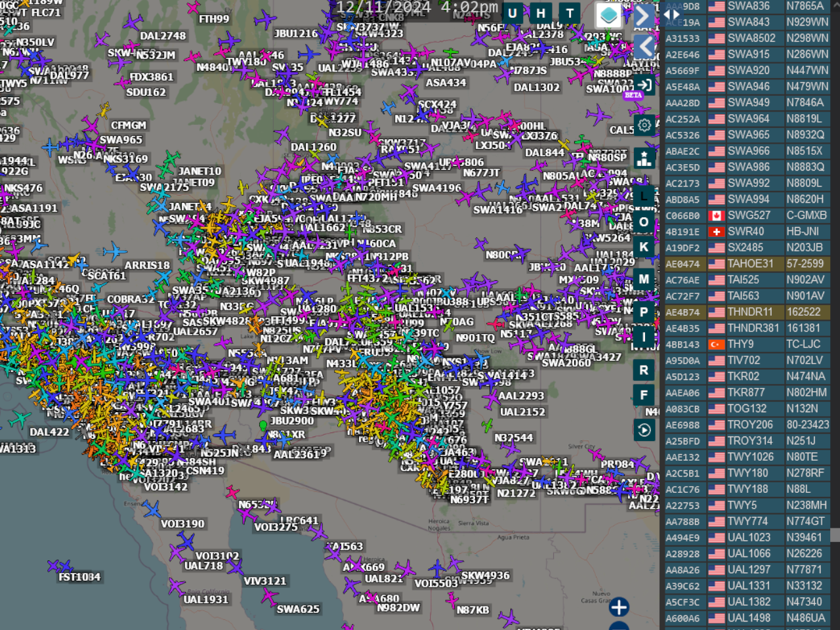The image size is (840, 630).
Task: Toggle the O map button
Action: pos(644,222)
